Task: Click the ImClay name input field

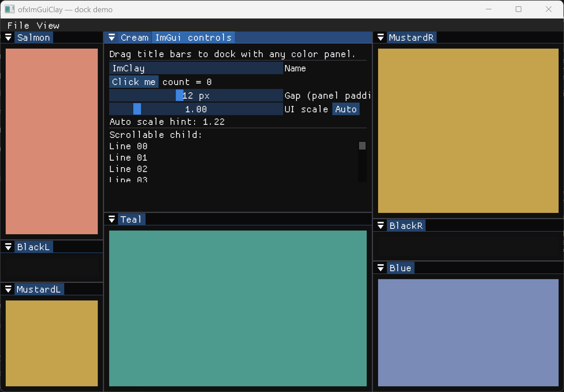Action: tap(196, 68)
